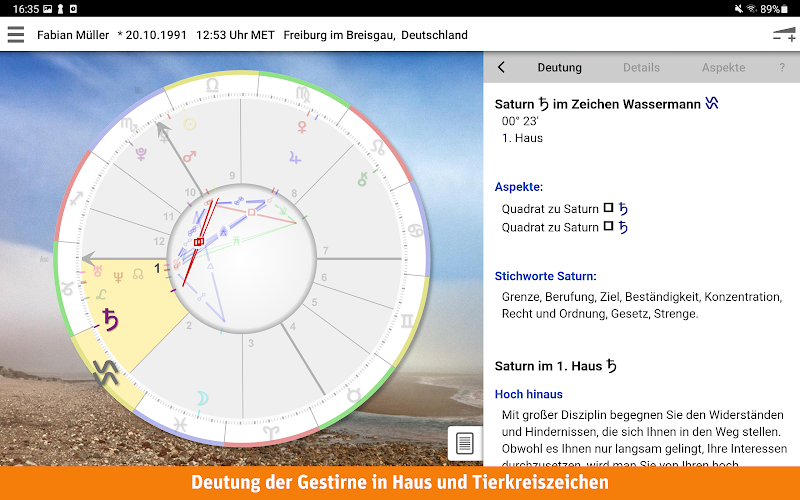Tap the Aquarius zodiac sign on wheel
The width and height of the screenshot is (800, 500).
tap(101, 373)
